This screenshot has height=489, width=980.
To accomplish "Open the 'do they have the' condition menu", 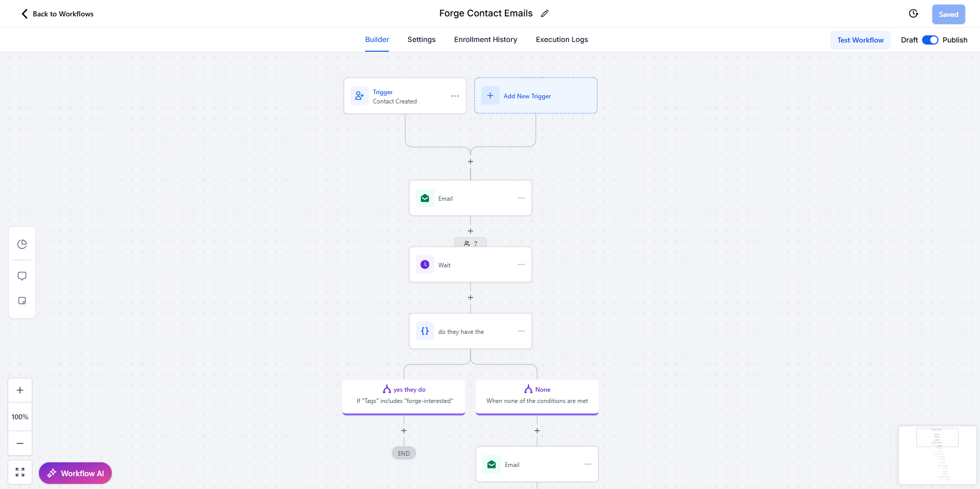I will pyautogui.click(x=521, y=331).
